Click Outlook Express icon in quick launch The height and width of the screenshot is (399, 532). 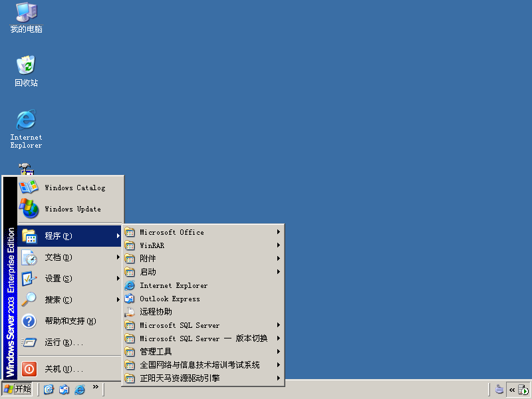[64, 389]
